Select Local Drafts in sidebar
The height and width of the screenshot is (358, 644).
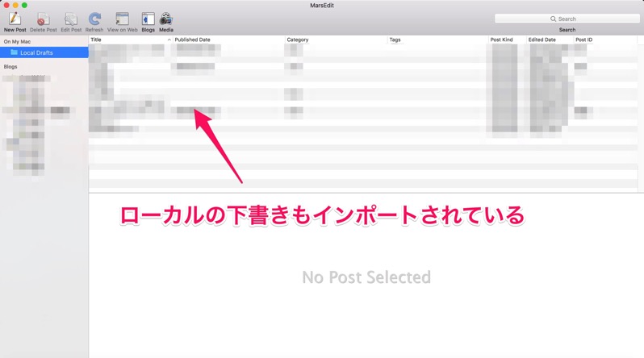[x=44, y=52]
